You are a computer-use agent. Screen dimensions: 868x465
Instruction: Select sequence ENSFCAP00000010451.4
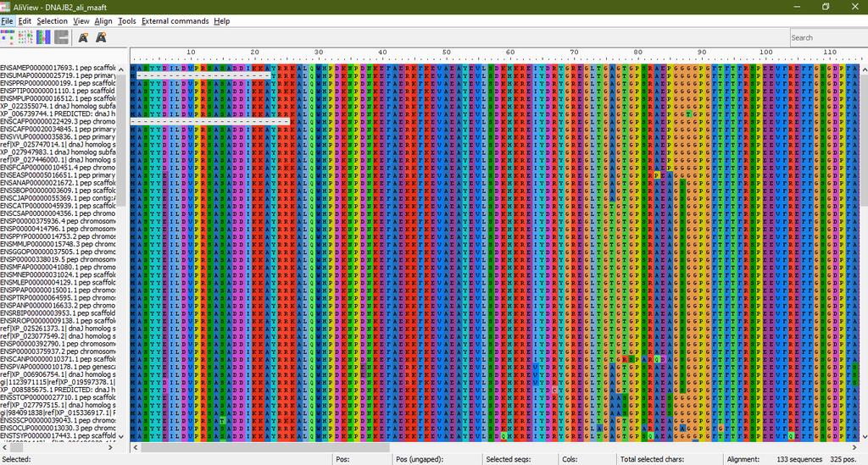pyautogui.click(x=58, y=168)
